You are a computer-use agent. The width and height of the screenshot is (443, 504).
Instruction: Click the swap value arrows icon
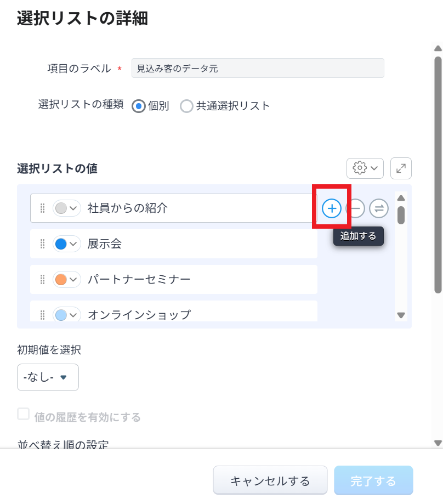[x=378, y=208]
